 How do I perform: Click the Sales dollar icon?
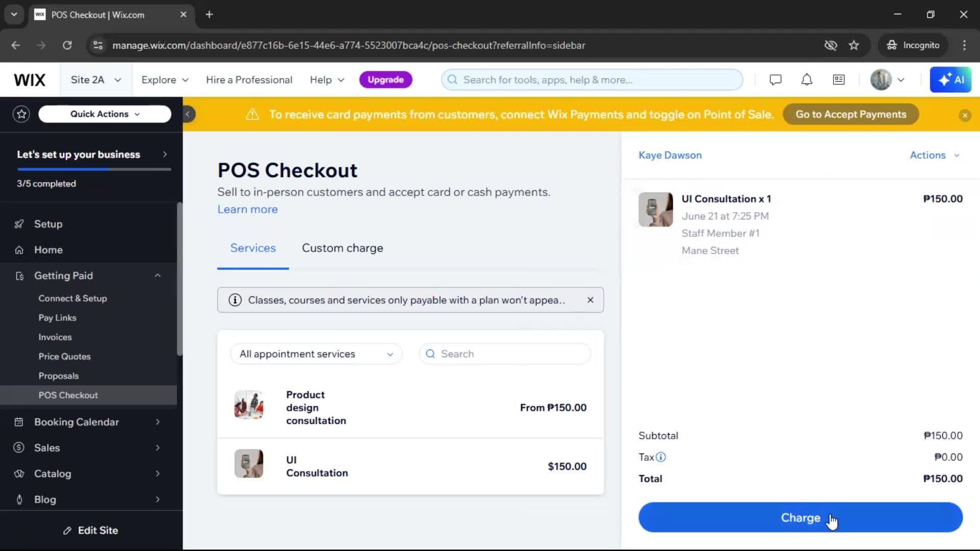19,447
